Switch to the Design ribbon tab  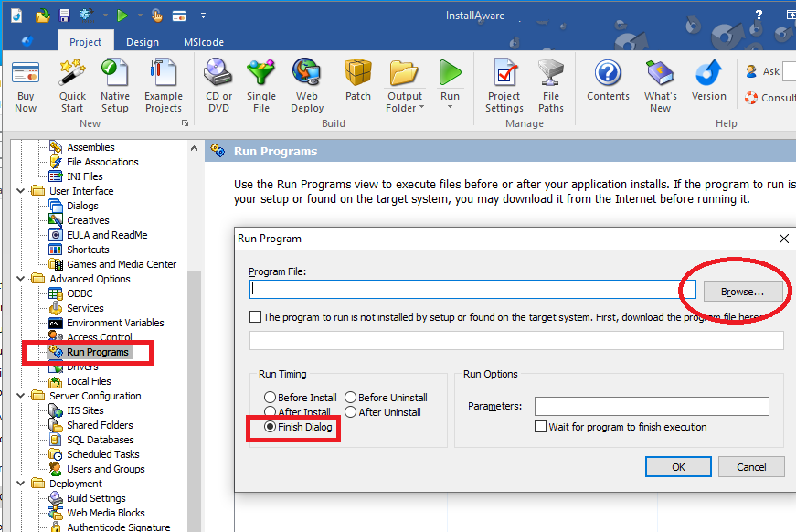click(143, 42)
